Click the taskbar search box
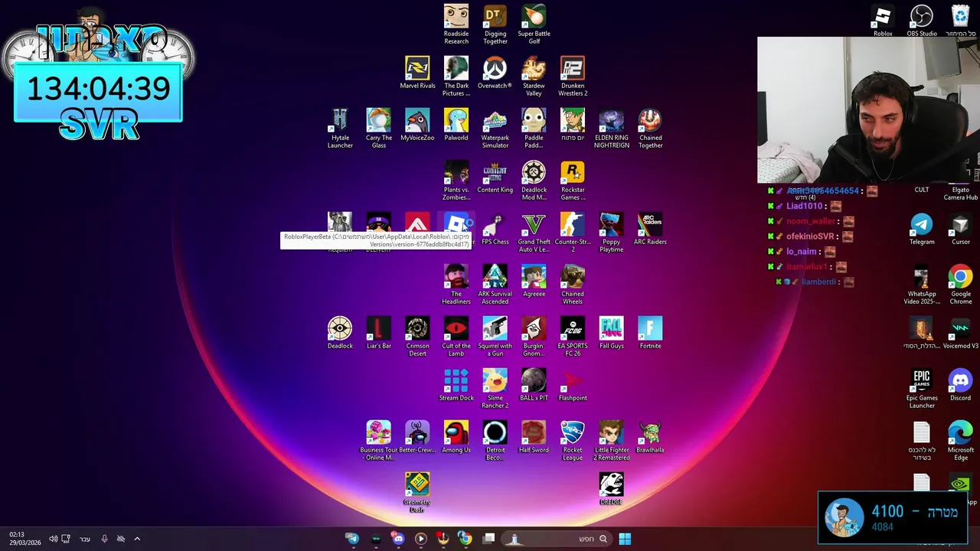Viewport: 980px width, 551px height. tap(558, 539)
